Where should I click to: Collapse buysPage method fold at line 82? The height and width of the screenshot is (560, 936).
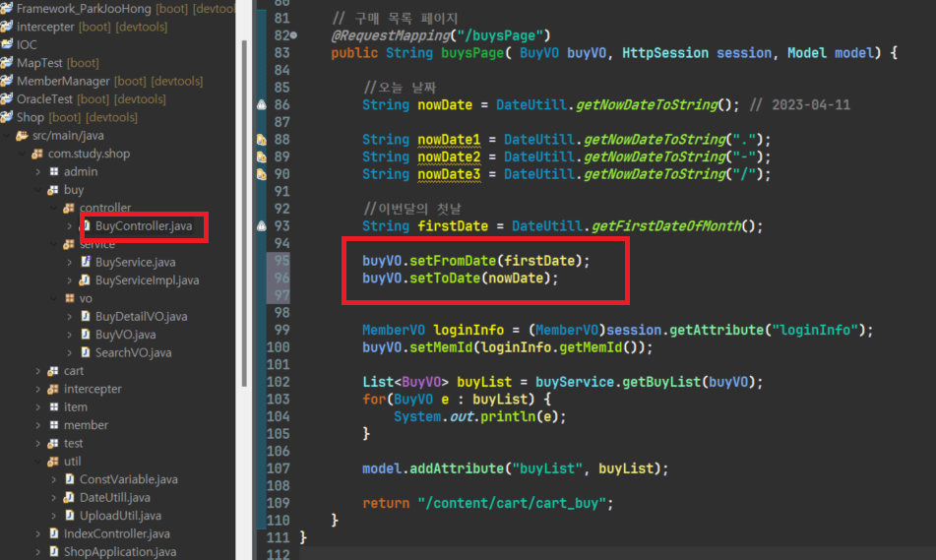click(x=293, y=35)
